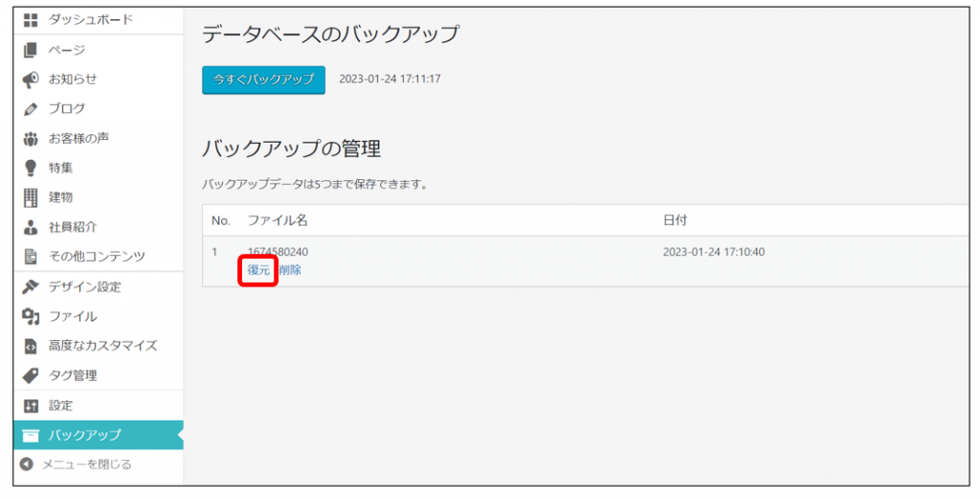Click the hammer icon for デザイン設定
Viewport: 980px width, 499px height.
30,287
